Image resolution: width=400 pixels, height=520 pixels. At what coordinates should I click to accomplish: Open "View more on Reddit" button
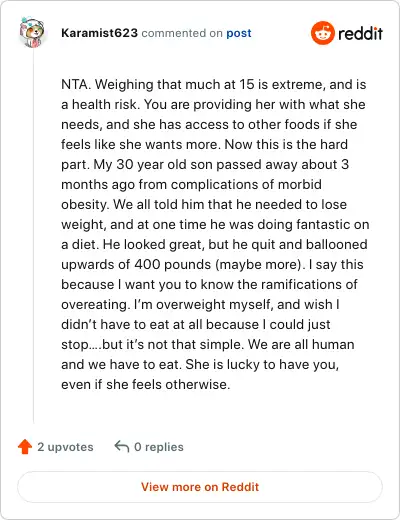pyautogui.click(x=200, y=487)
